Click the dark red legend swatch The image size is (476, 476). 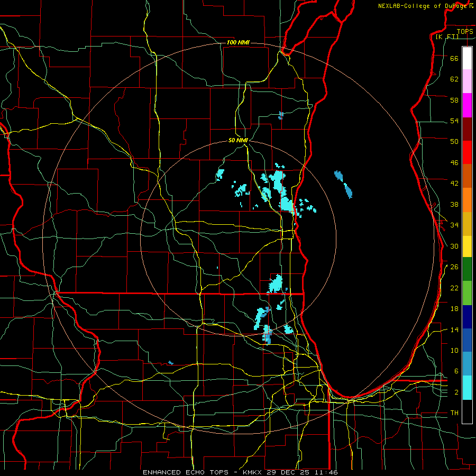click(467, 129)
